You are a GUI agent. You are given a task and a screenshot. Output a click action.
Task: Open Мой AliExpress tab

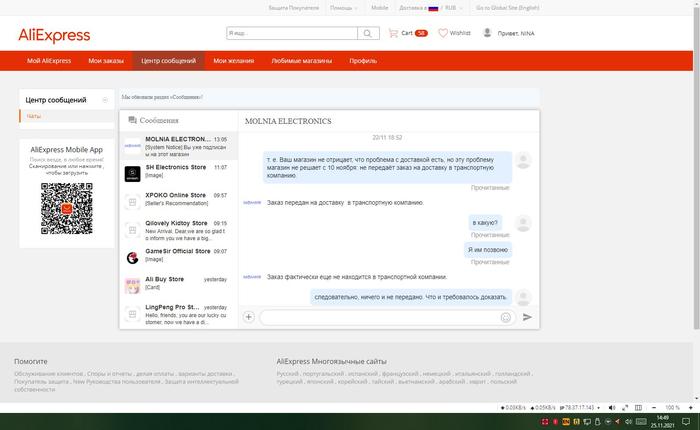coord(49,61)
